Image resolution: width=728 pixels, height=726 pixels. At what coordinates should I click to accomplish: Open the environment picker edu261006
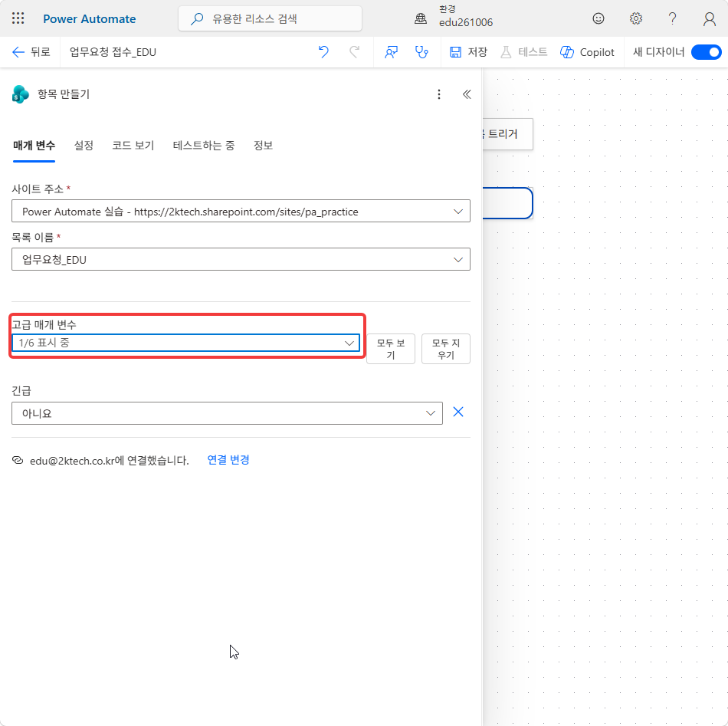pos(454,17)
